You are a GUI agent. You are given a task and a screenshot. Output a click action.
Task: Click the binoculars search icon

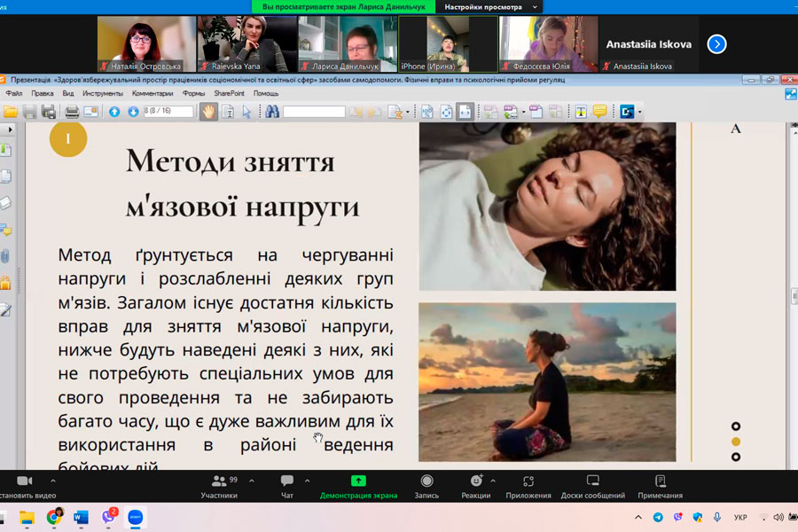[272, 112]
